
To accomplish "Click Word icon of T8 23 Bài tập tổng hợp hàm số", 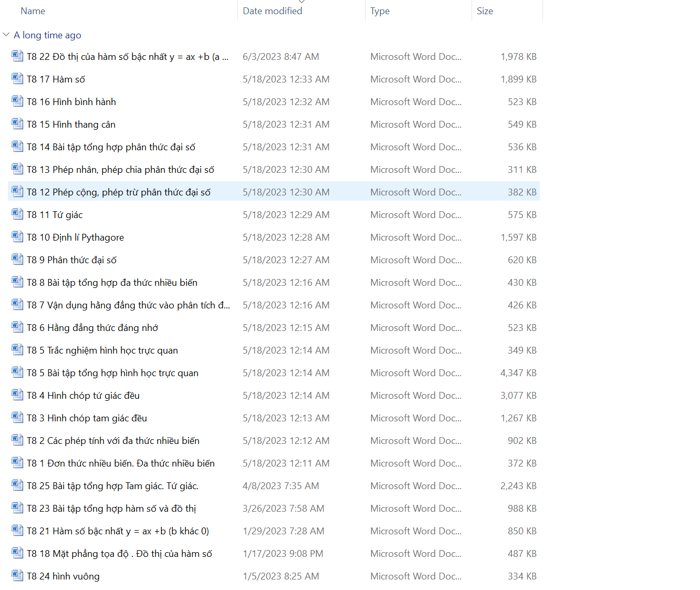I will [x=17, y=508].
